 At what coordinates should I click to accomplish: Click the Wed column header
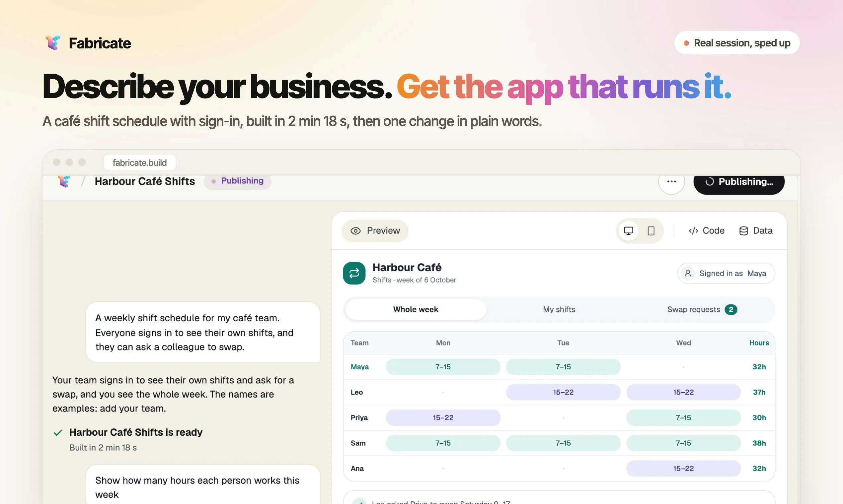click(x=683, y=343)
